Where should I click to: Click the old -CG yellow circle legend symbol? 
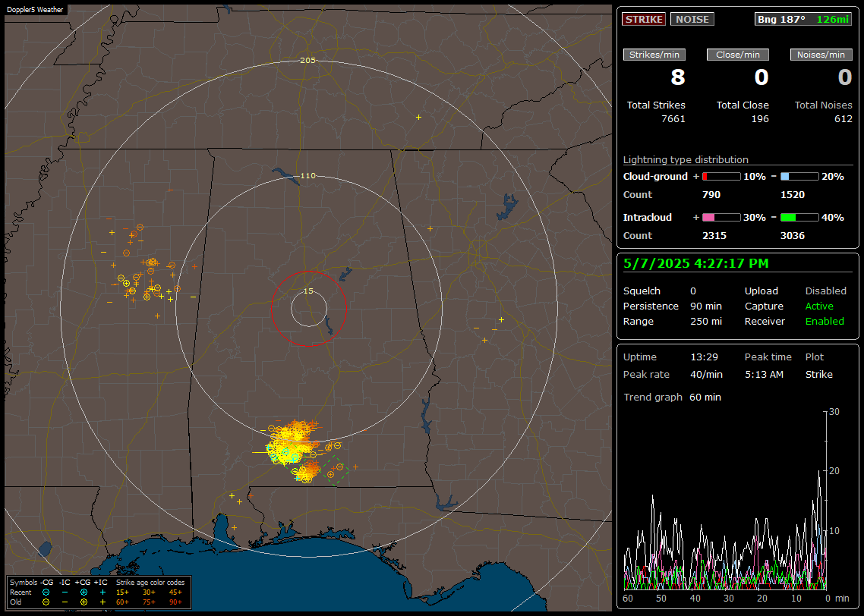point(46,602)
